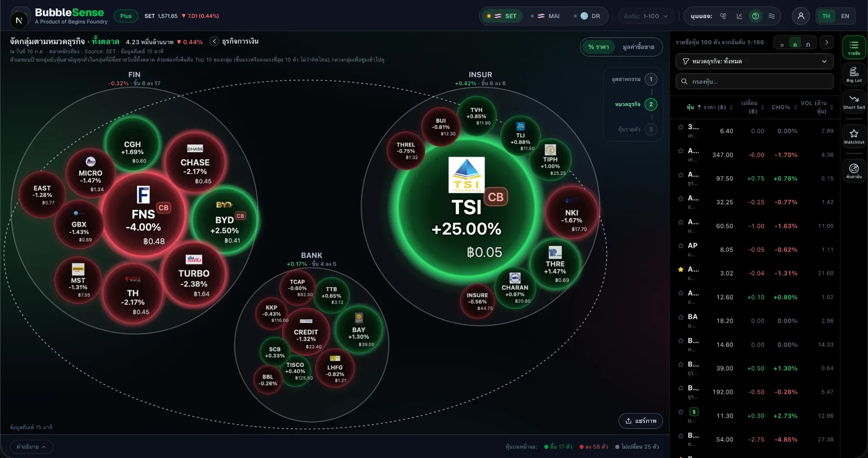868x458 pixels.
Task: Select the NKI -1.67% bubble
Action: [x=571, y=213]
